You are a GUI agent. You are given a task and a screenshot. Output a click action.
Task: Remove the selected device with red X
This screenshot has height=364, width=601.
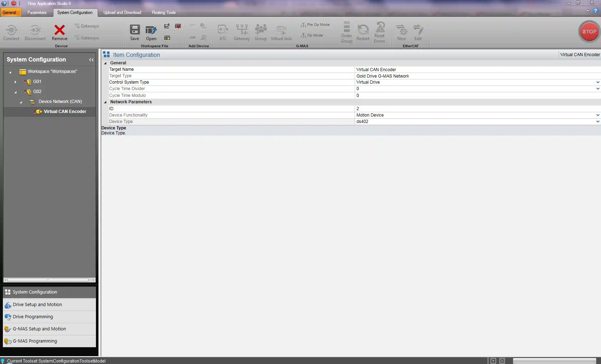(x=59, y=33)
